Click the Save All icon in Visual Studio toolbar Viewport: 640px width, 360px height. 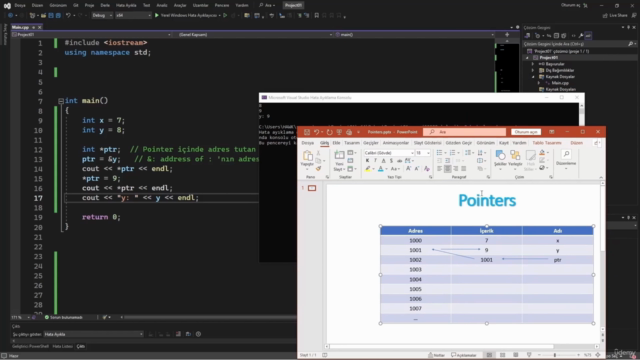coord(58,15)
